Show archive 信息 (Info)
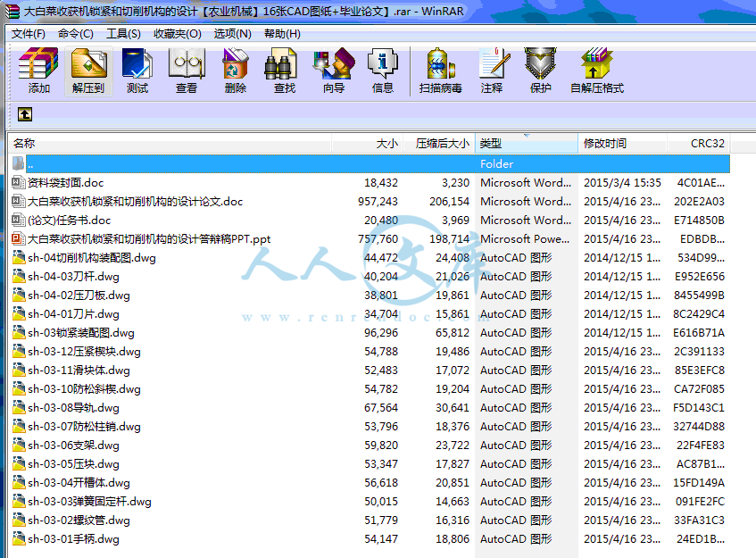Viewport: 756px width, 558px height. (383, 71)
